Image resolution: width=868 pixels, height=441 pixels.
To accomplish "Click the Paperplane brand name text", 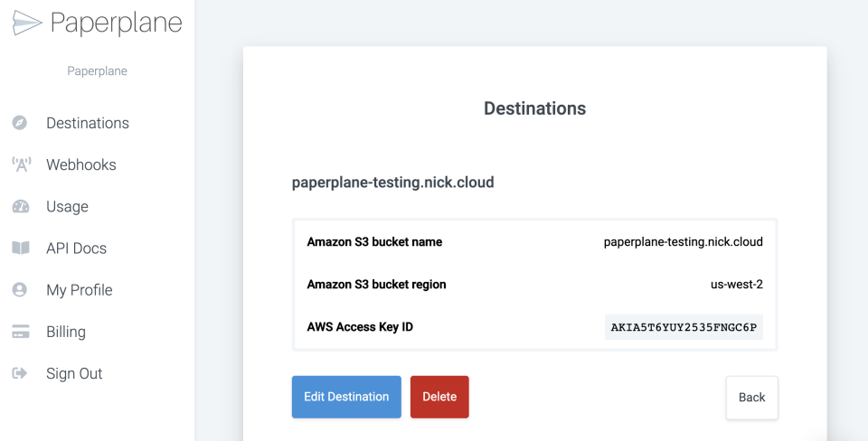I will tap(116, 23).
